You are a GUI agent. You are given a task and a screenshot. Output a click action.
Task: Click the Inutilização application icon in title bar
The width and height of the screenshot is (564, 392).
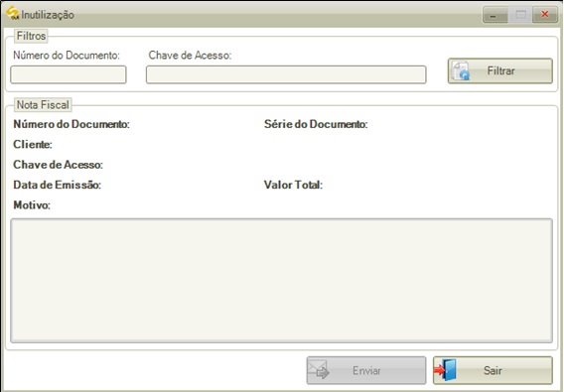point(12,13)
